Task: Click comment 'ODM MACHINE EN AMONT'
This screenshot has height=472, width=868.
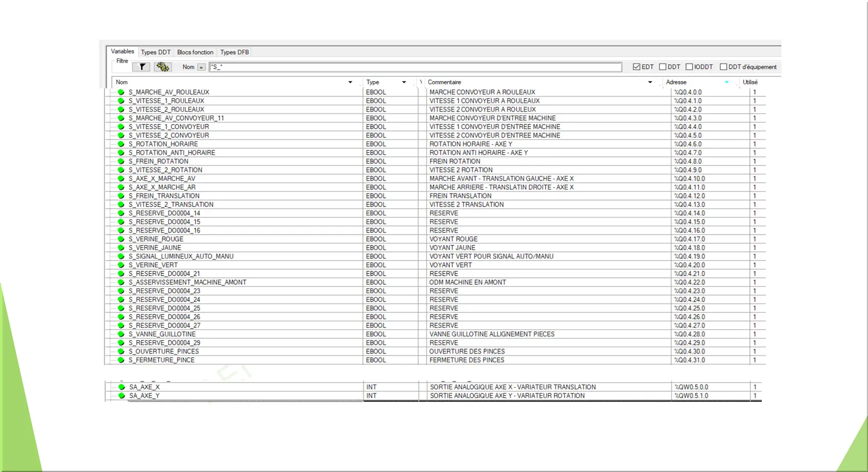Action: (468, 282)
